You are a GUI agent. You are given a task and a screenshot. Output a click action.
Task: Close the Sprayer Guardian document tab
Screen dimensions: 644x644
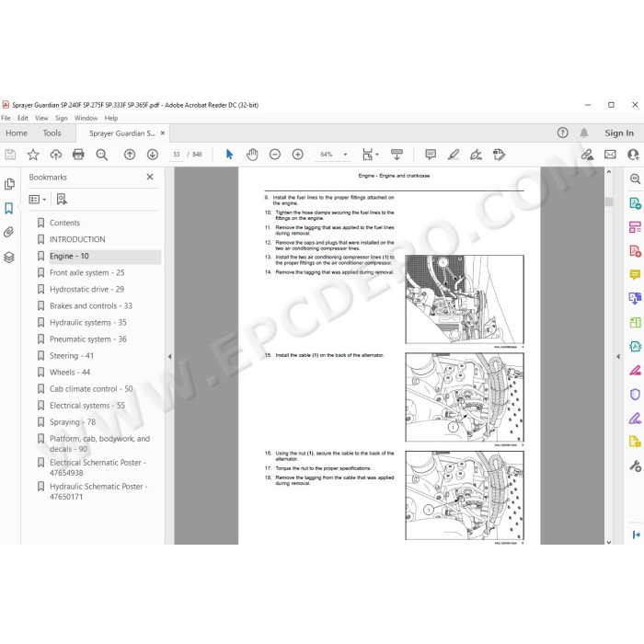pos(163,133)
